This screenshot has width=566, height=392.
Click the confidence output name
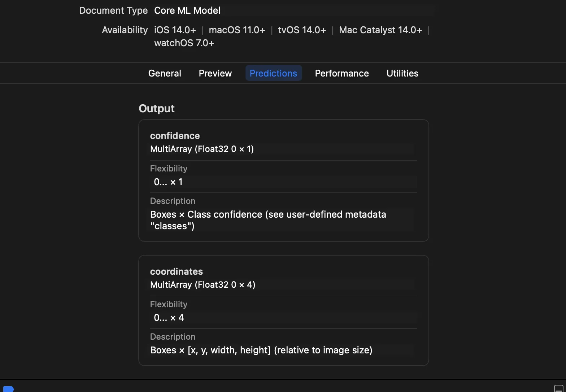click(x=175, y=136)
